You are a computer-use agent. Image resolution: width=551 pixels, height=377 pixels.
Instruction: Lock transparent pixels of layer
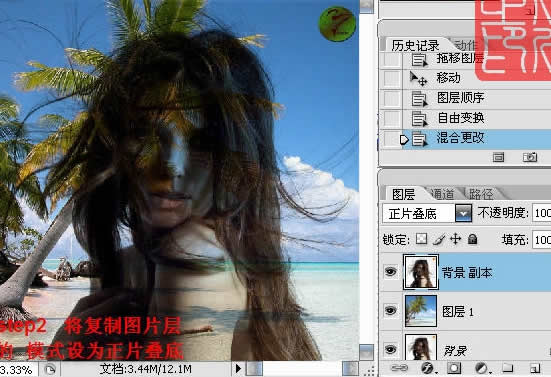pyautogui.click(x=421, y=239)
